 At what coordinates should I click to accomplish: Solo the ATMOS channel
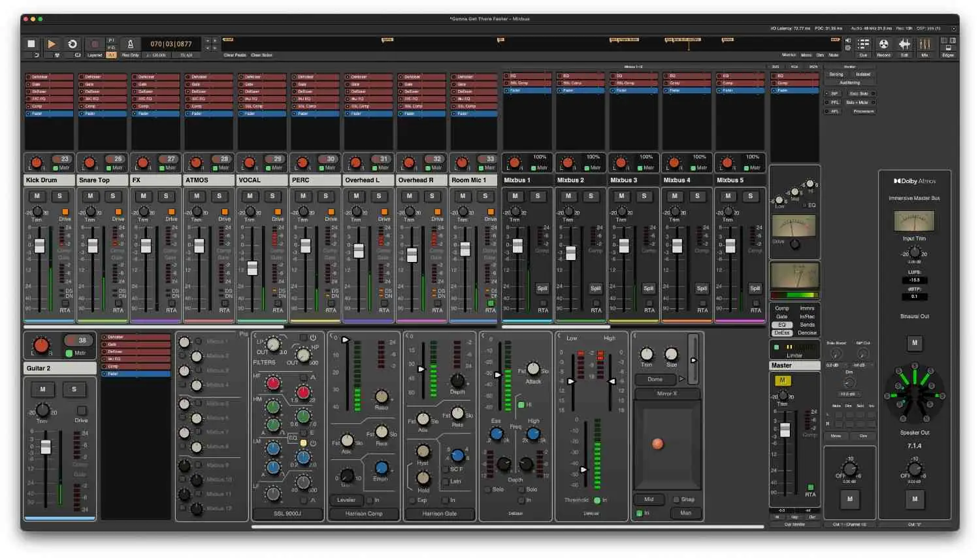[x=220, y=196]
